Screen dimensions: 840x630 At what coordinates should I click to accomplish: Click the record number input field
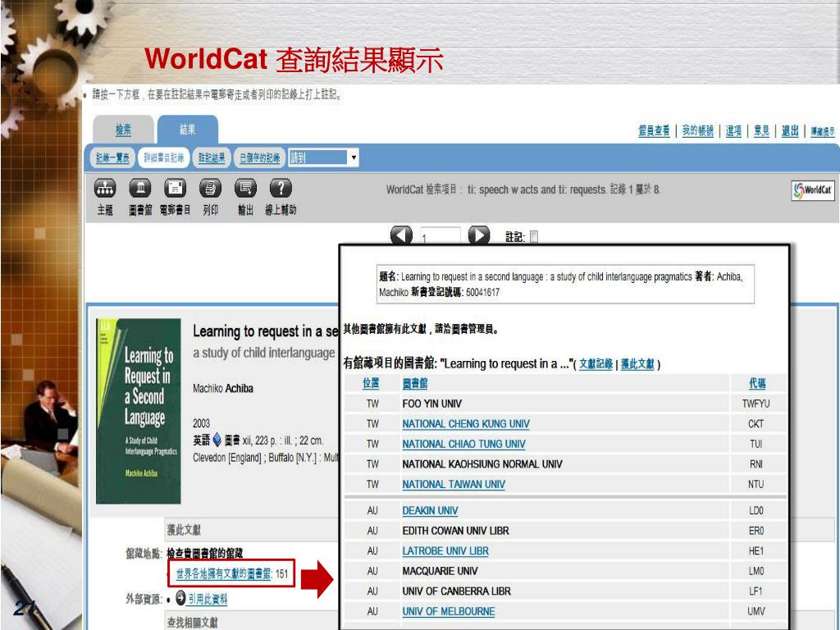point(440,236)
